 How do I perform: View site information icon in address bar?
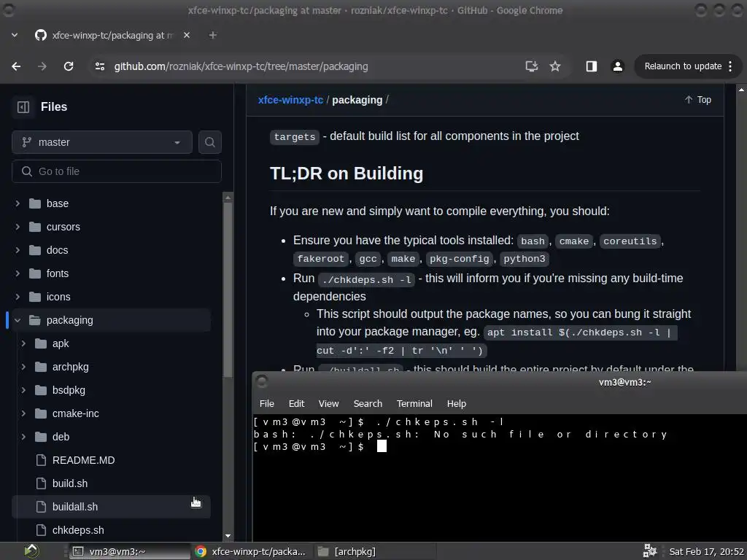click(99, 66)
